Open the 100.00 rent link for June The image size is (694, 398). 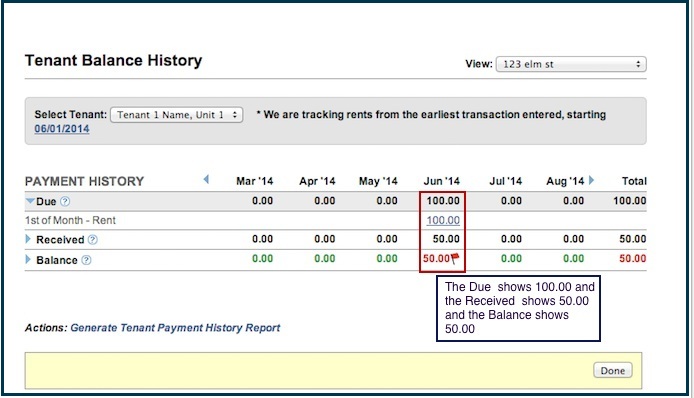[443, 220]
